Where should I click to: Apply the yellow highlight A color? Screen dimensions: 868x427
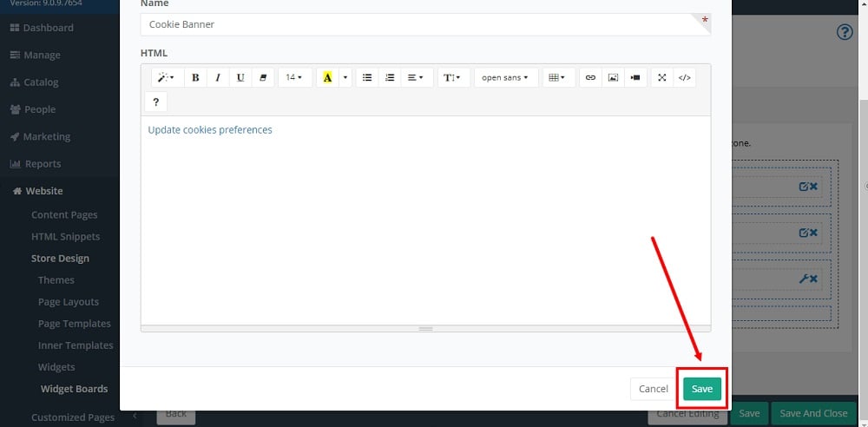pyautogui.click(x=328, y=77)
